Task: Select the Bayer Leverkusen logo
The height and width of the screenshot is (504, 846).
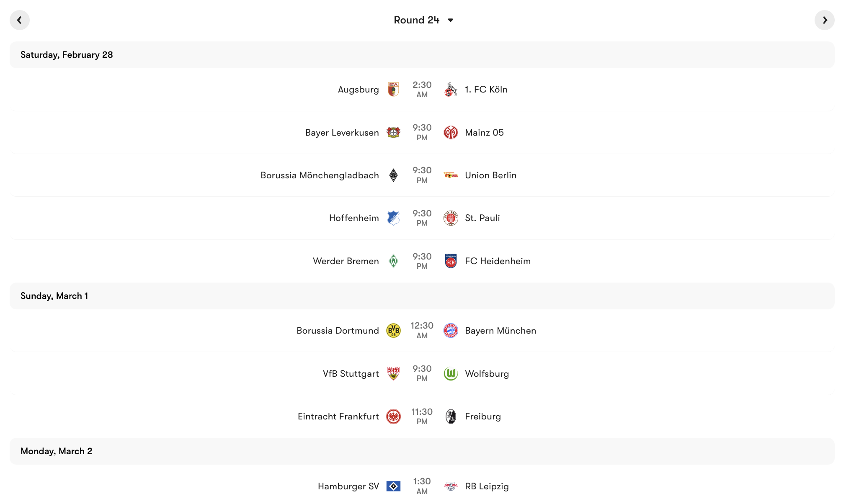Action: point(394,132)
